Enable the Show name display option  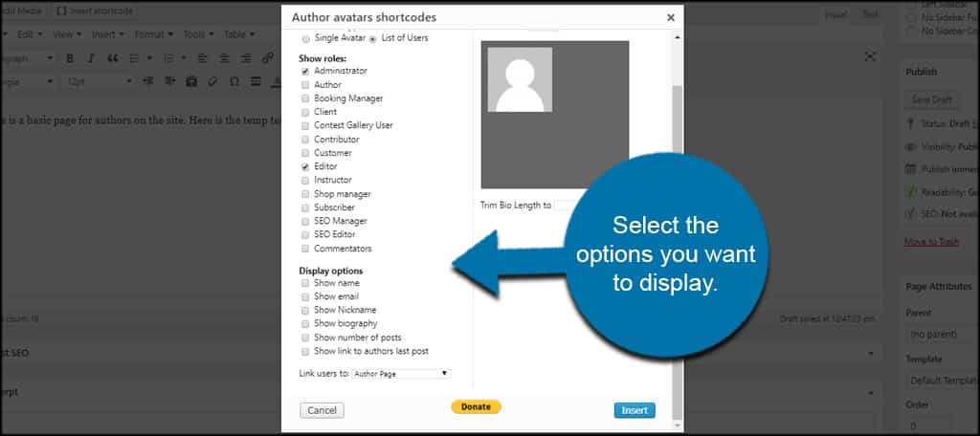pos(305,283)
